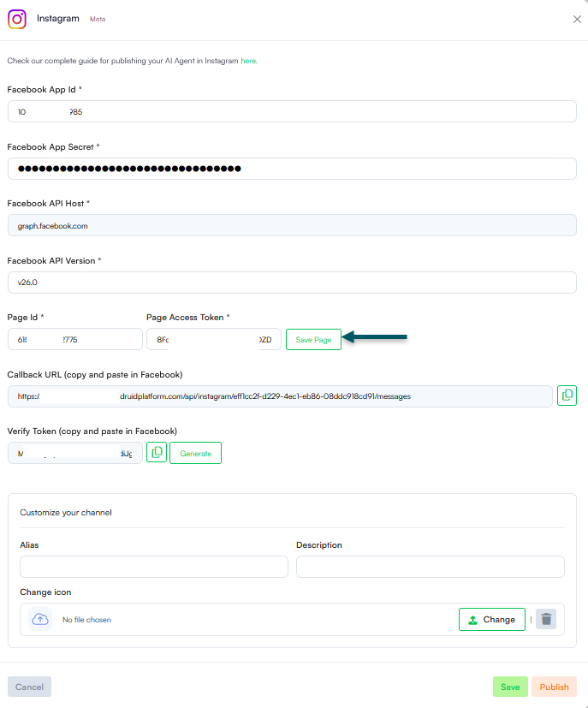Generate a new verify token
588x708 pixels.
(195, 453)
